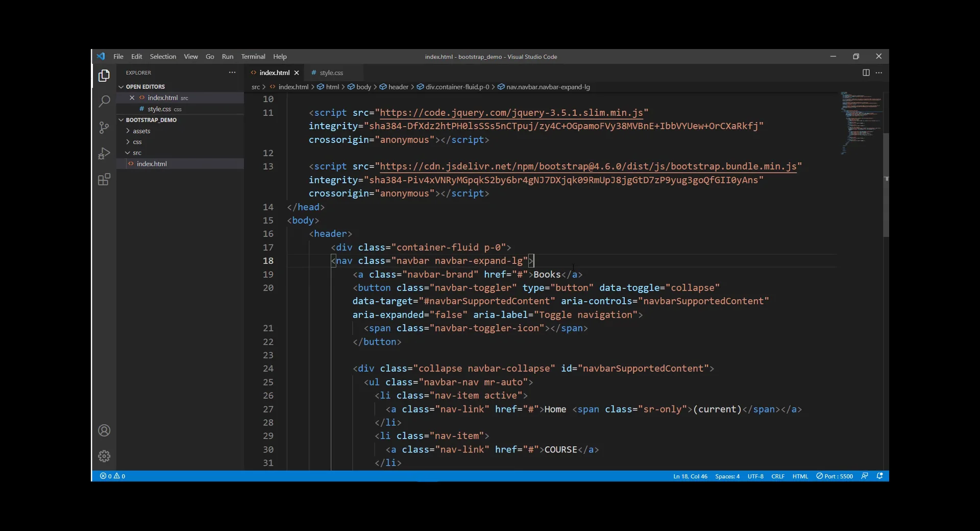Click the Split Editor Right icon
Image resolution: width=980 pixels, height=531 pixels.
click(x=866, y=73)
